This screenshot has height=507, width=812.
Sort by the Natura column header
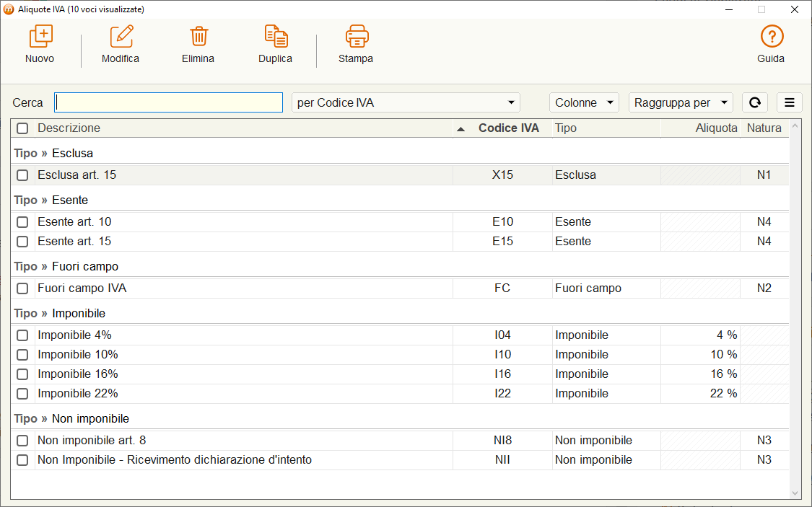(764, 128)
